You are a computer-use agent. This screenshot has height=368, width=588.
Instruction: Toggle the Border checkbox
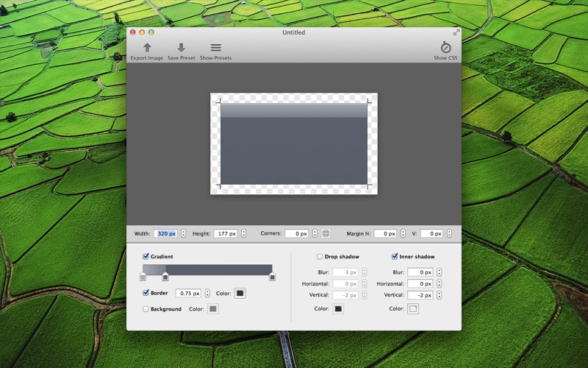point(146,293)
